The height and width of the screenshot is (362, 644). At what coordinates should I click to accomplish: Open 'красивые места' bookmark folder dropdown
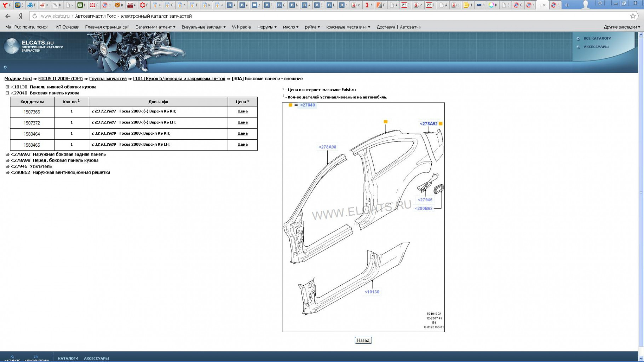pyautogui.click(x=348, y=27)
